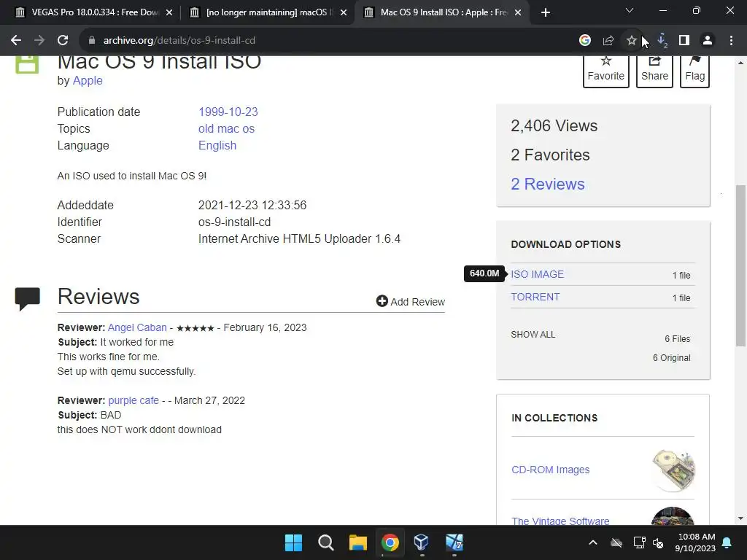Click the Add Review plus icon

coord(382,301)
